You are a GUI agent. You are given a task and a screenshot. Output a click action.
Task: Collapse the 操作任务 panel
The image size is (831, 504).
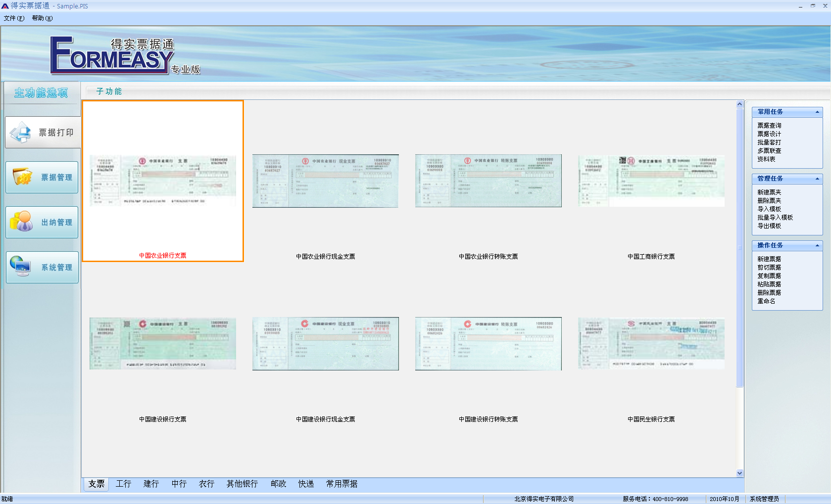click(x=817, y=245)
